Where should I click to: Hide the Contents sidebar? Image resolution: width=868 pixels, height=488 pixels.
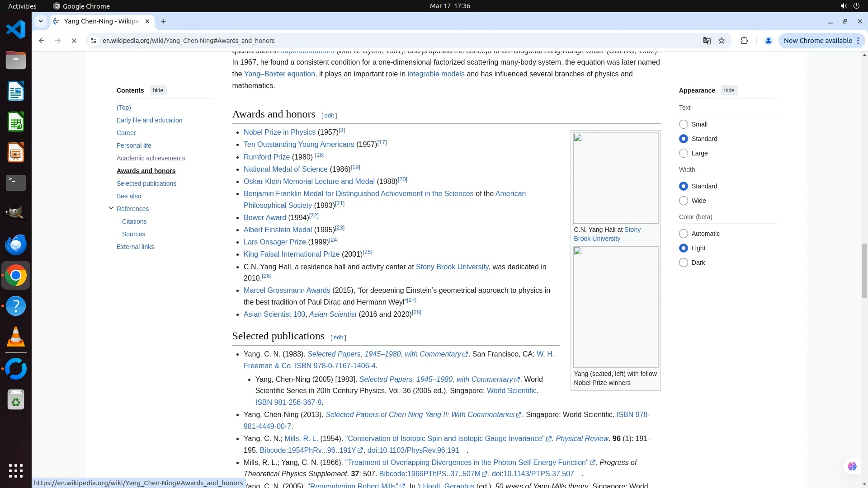(x=158, y=90)
